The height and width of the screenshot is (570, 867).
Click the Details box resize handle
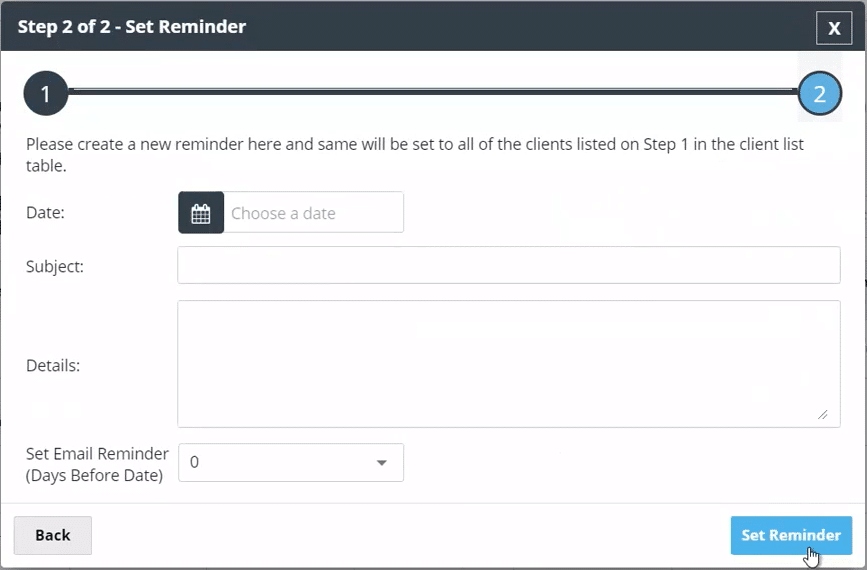click(x=823, y=414)
